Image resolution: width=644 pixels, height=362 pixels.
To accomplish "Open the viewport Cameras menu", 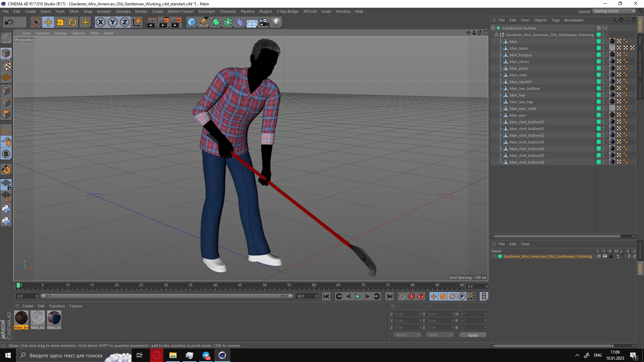I will tap(42, 33).
